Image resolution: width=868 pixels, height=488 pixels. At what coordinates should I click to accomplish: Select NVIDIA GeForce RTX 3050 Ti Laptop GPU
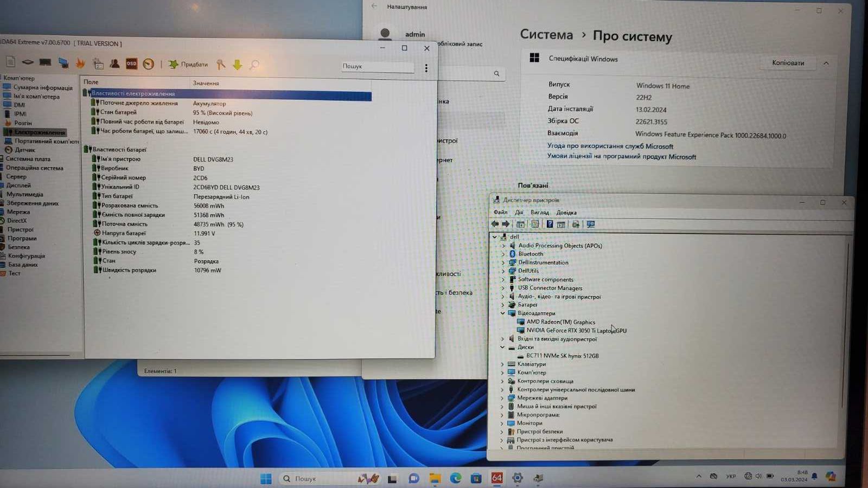click(x=576, y=330)
